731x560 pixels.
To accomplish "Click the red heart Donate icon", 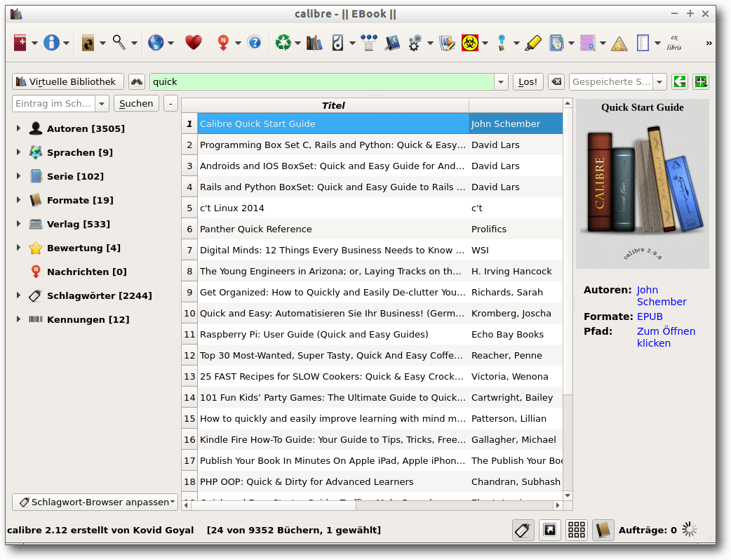I will tap(194, 43).
